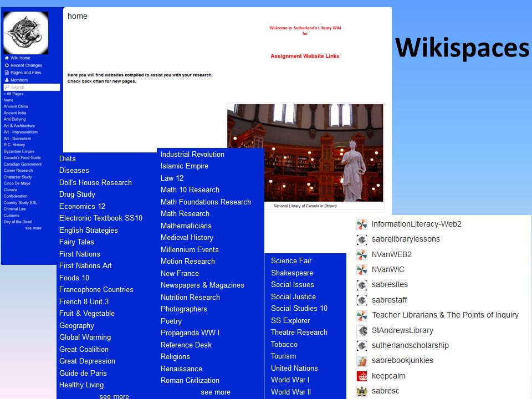Click the icon beside StAndrewsLibrary
532x399 pixels.
[362, 330]
